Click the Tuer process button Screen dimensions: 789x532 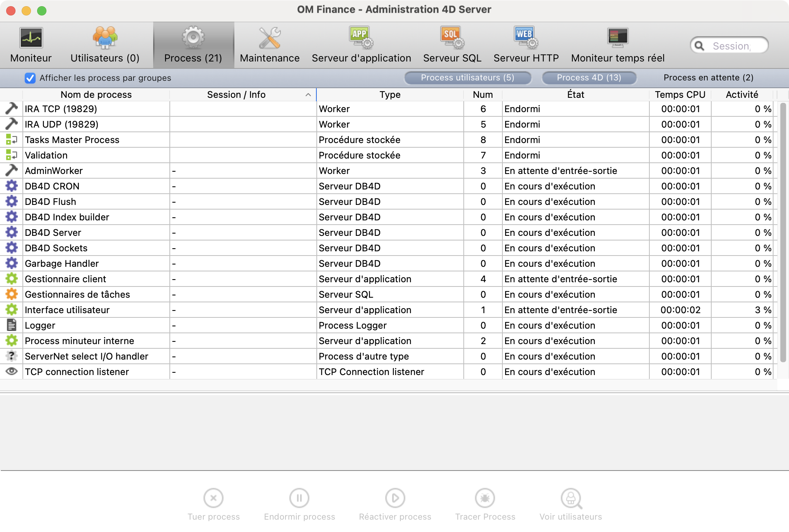click(x=213, y=505)
